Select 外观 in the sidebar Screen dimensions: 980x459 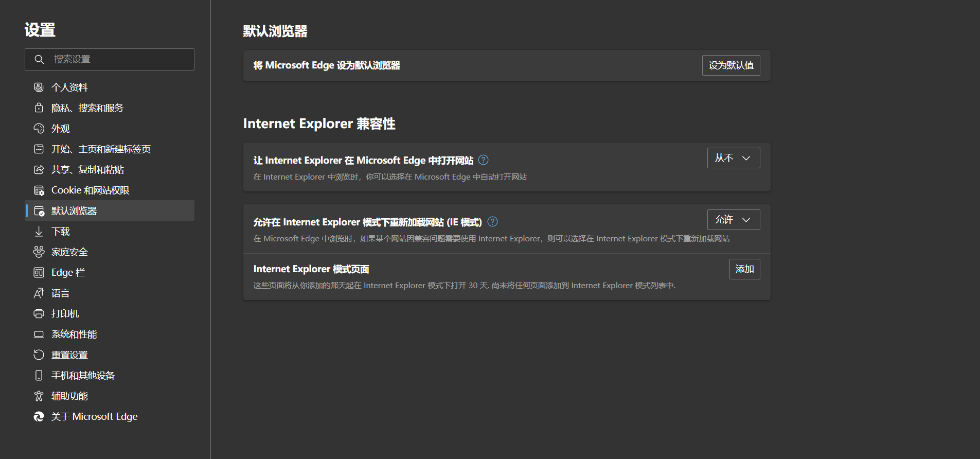(110, 128)
